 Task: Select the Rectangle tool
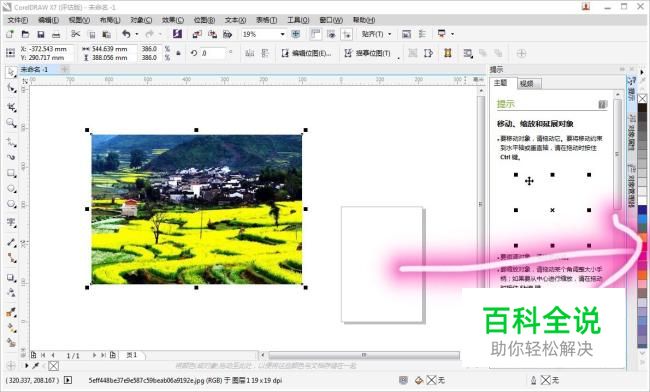11,173
